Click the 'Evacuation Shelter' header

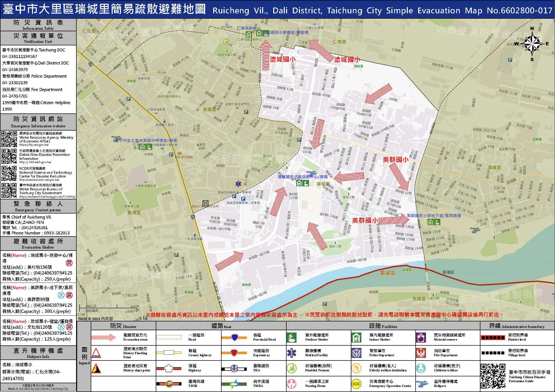38,247
